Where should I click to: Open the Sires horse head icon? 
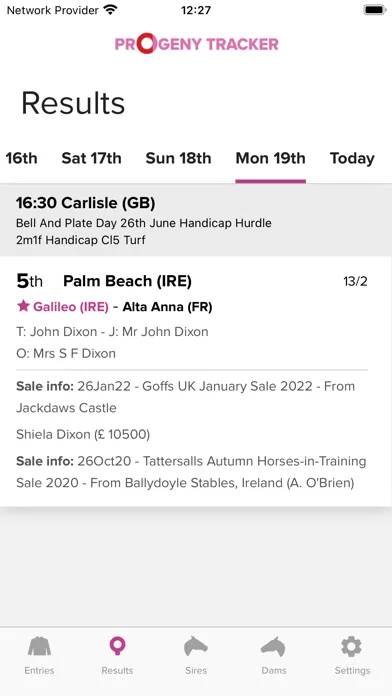(x=196, y=647)
